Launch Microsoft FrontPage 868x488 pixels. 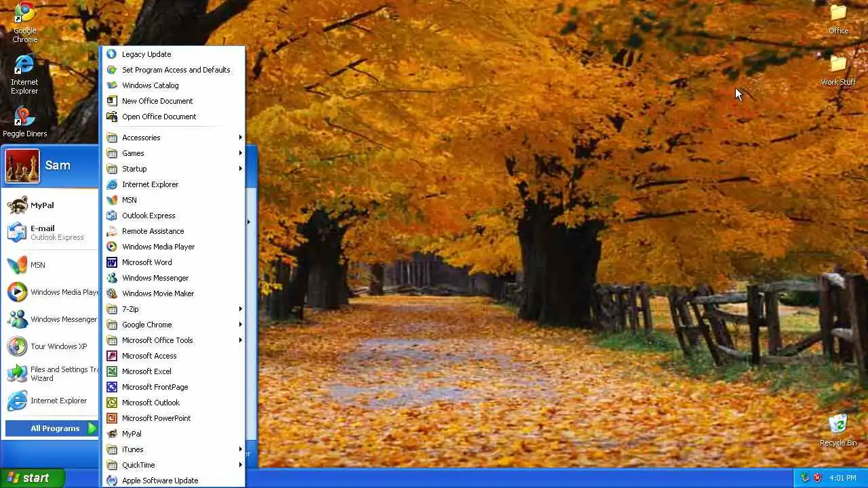tap(173, 387)
